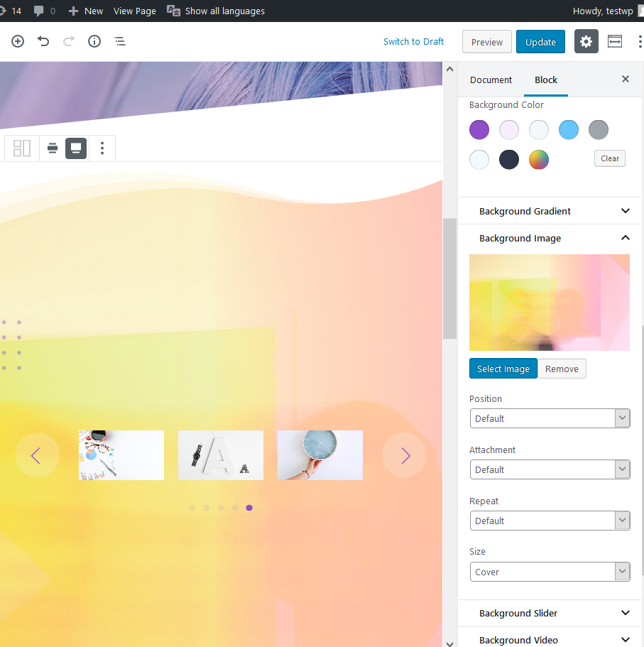Pick the purple background color swatch
The image size is (644, 647).
[479, 130]
